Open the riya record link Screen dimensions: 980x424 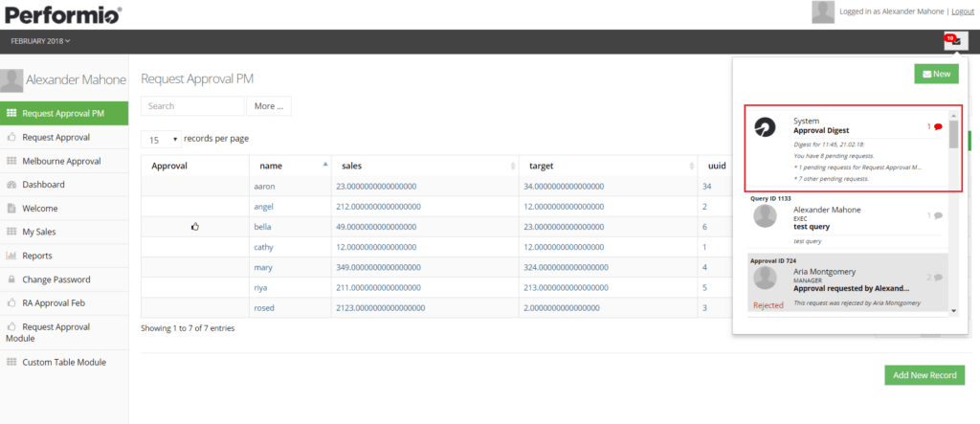(261, 288)
